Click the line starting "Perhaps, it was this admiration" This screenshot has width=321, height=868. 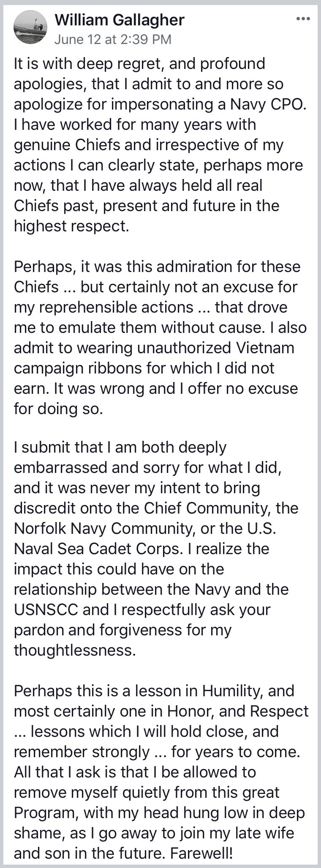click(157, 267)
